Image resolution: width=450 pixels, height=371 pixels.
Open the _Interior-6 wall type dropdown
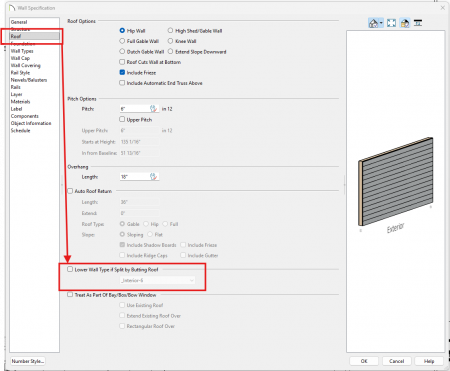click(x=157, y=280)
